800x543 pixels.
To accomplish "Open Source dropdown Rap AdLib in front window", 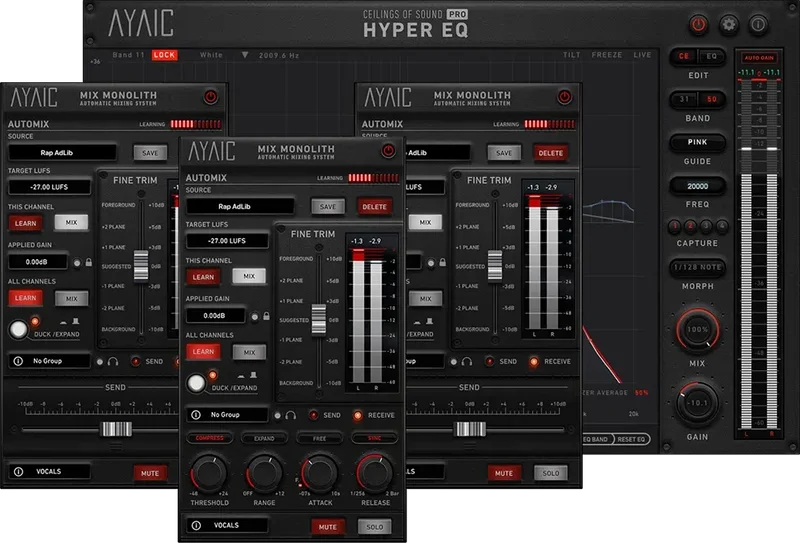I will [240, 207].
